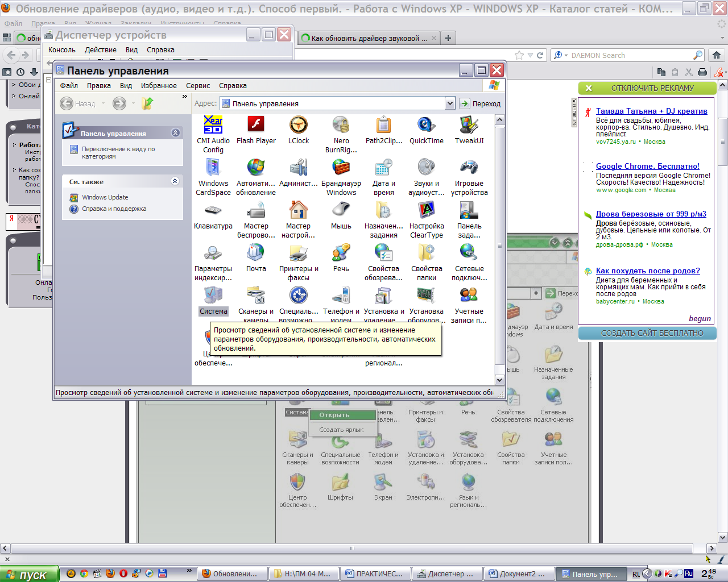728x582 pixels.
Task: Collapse the См. также side panel section
Action: 175,181
